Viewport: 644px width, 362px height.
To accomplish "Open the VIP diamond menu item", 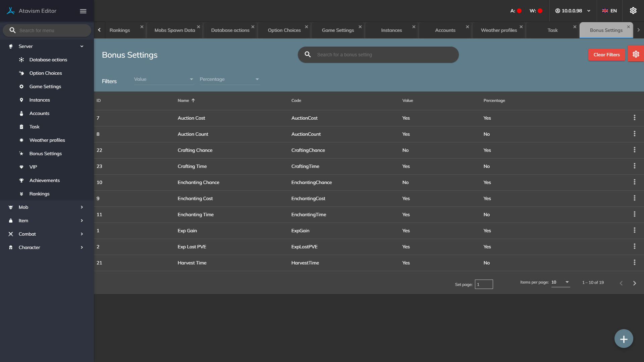I will click(x=33, y=167).
